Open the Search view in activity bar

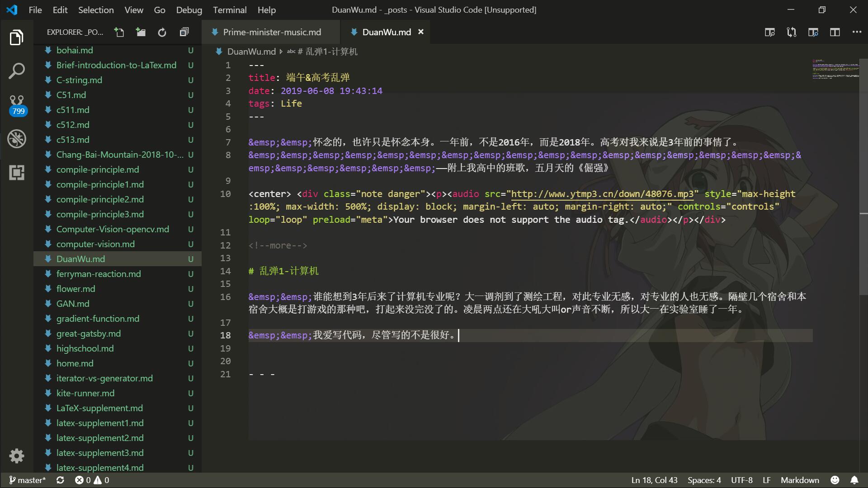[x=17, y=71]
